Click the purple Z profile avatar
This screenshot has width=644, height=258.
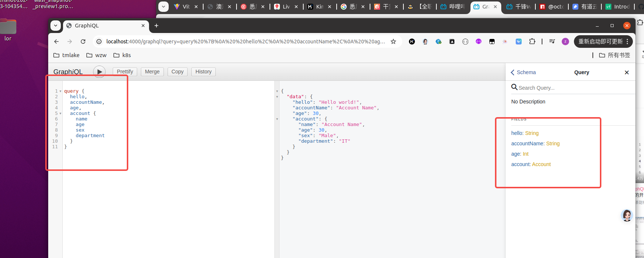565,42
